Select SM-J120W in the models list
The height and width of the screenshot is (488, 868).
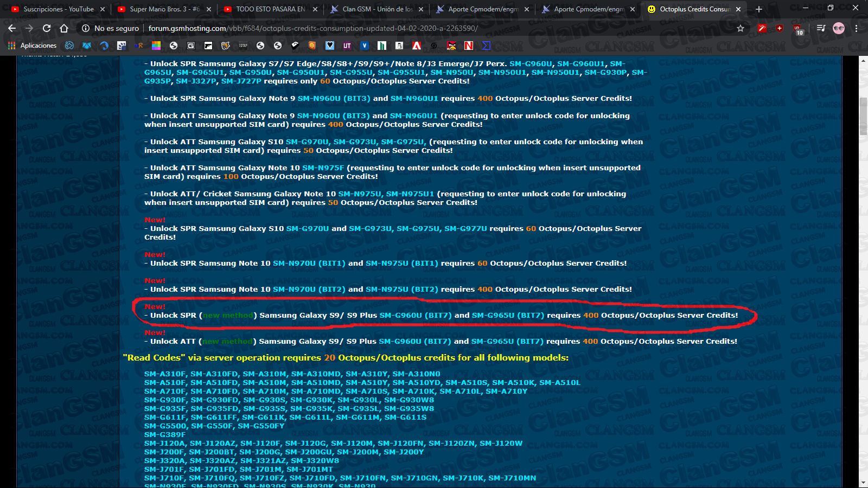pos(501,444)
